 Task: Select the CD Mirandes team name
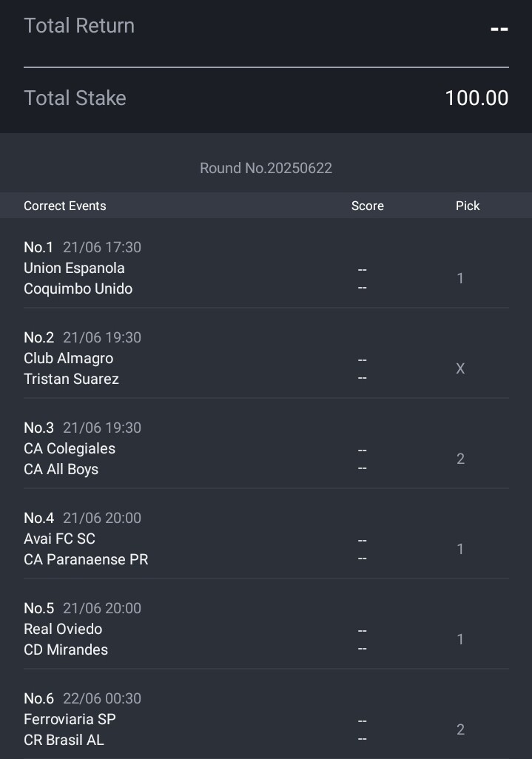(66, 650)
